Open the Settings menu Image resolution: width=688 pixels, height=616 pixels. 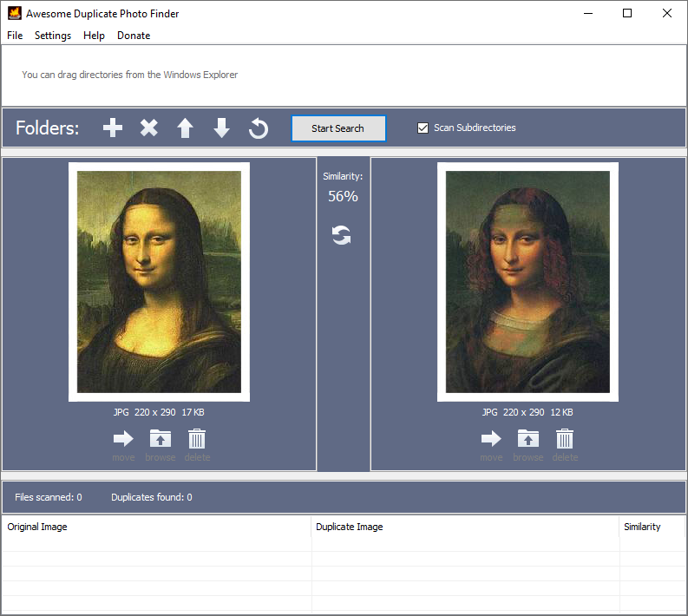53,36
